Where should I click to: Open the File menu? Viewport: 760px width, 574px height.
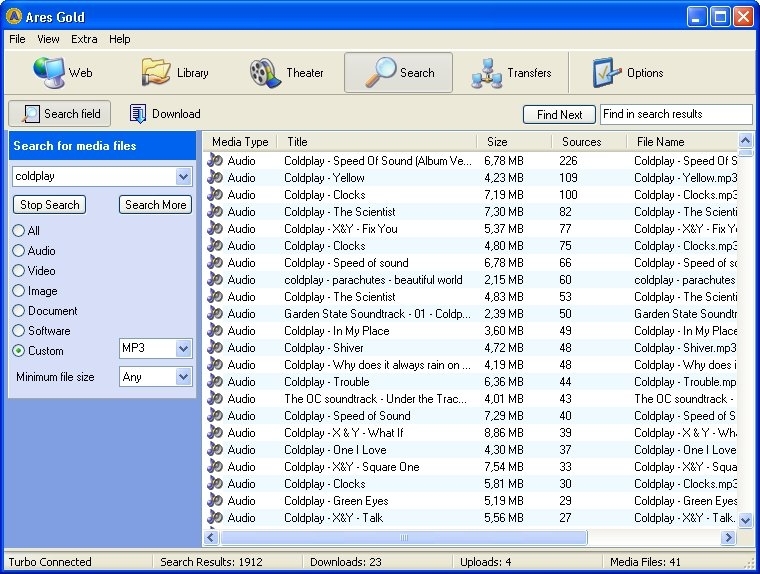coord(17,39)
